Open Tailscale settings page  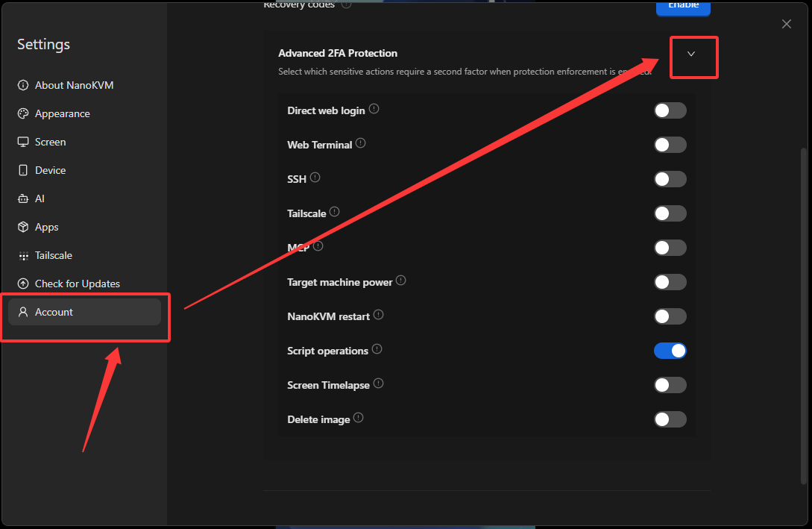[x=84, y=255]
